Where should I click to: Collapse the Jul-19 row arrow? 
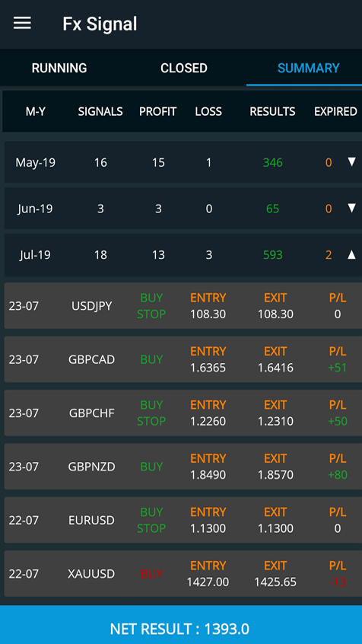tap(351, 255)
